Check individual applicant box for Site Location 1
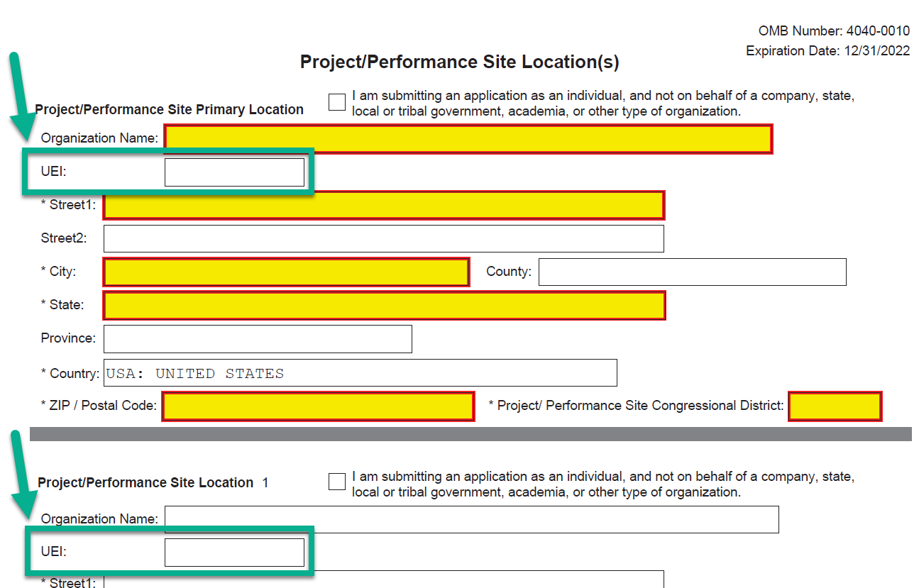 pyautogui.click(x=337, y=482)
